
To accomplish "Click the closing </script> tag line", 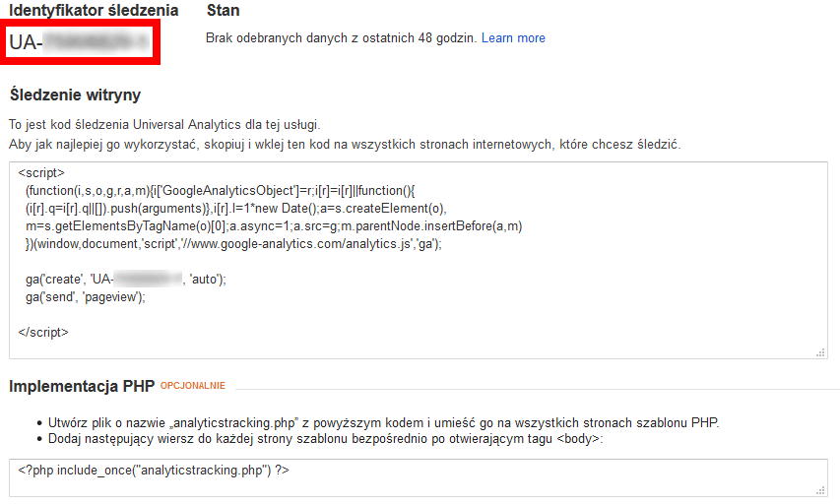I will (x=43, y=332).
